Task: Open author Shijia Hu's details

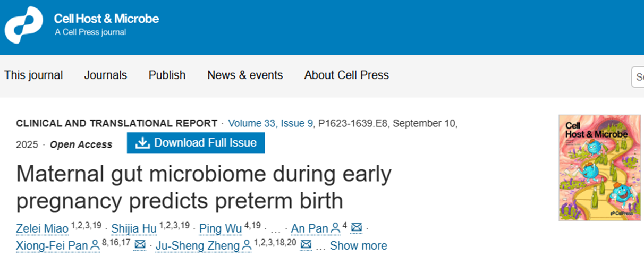Action: click(x=134, y=229)
